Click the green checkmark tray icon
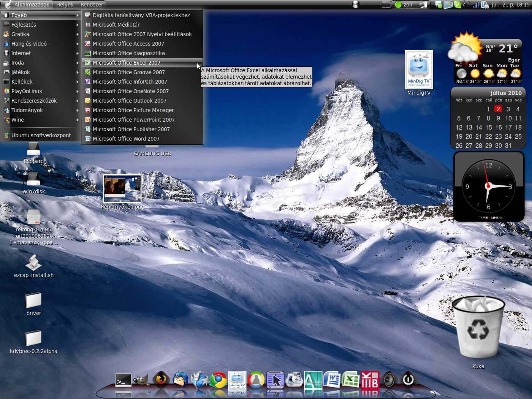 (x=458, y=5)
